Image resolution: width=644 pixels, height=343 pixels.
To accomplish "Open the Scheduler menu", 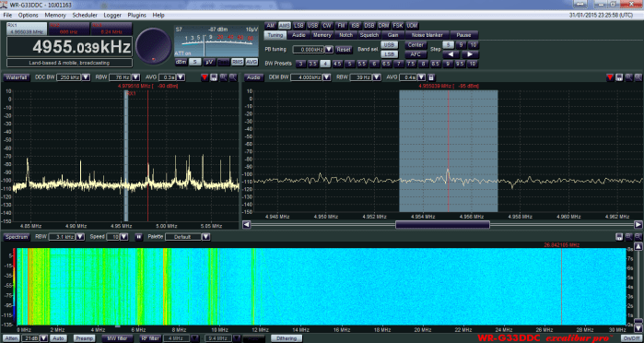I will coord(85,16).
